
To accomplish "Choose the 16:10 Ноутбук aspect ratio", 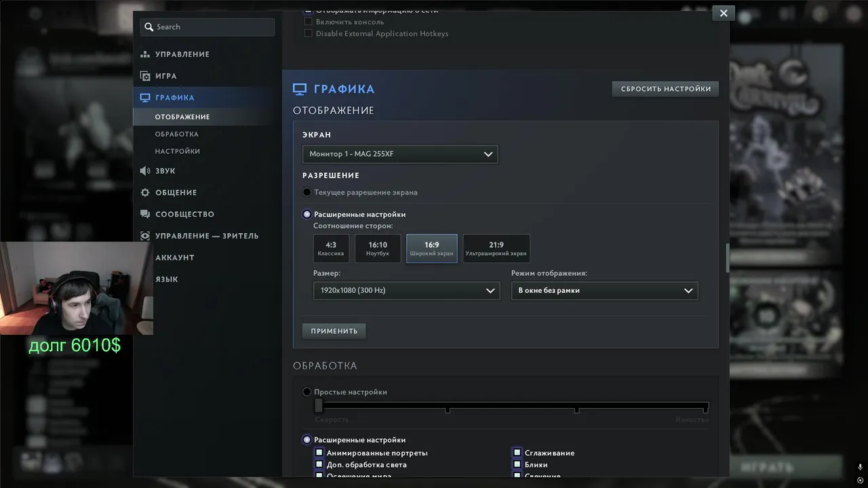I will point(378,248).
